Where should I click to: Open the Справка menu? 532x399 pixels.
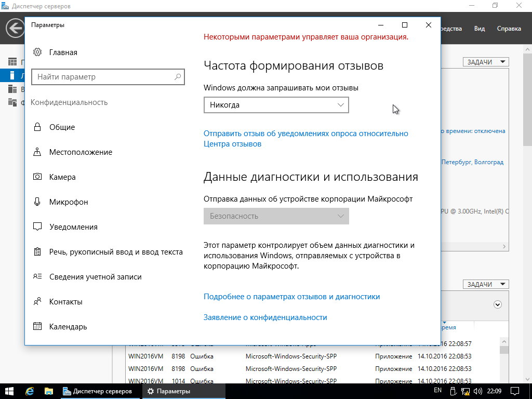(x=509, y=29)
